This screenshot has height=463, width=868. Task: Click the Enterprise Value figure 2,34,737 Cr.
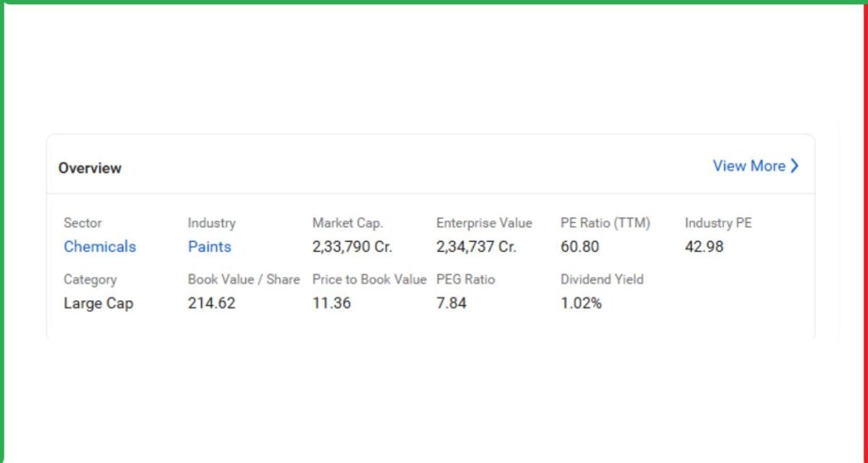476,247
